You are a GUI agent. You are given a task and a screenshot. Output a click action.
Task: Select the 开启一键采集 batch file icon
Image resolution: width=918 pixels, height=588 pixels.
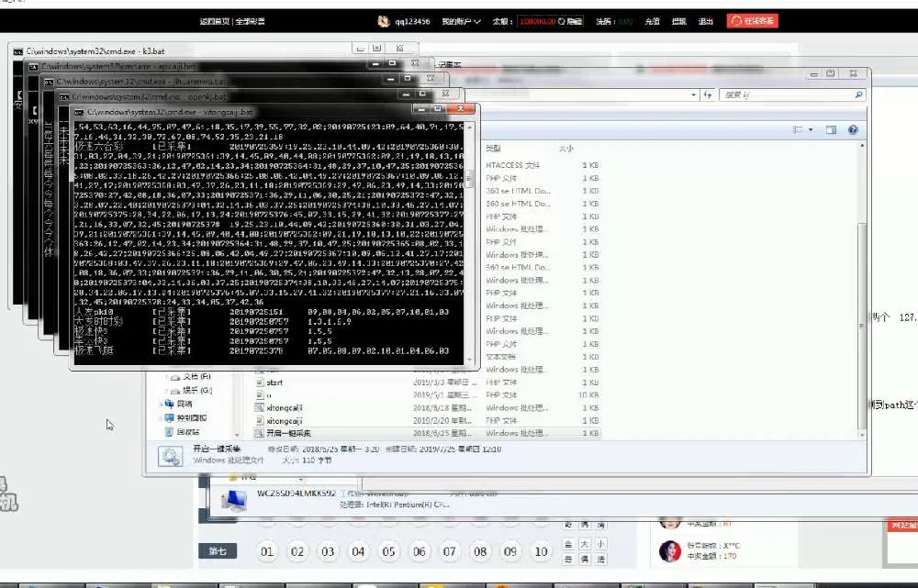tap(258, 432)
